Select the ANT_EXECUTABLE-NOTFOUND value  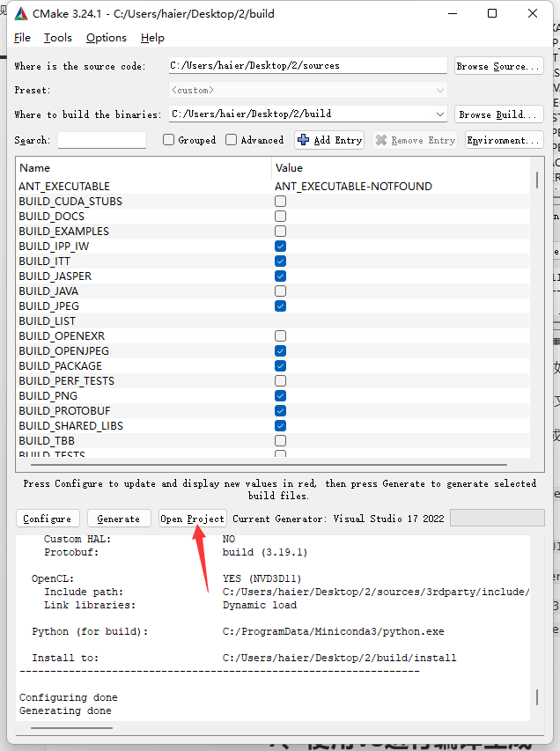point(354,187)
